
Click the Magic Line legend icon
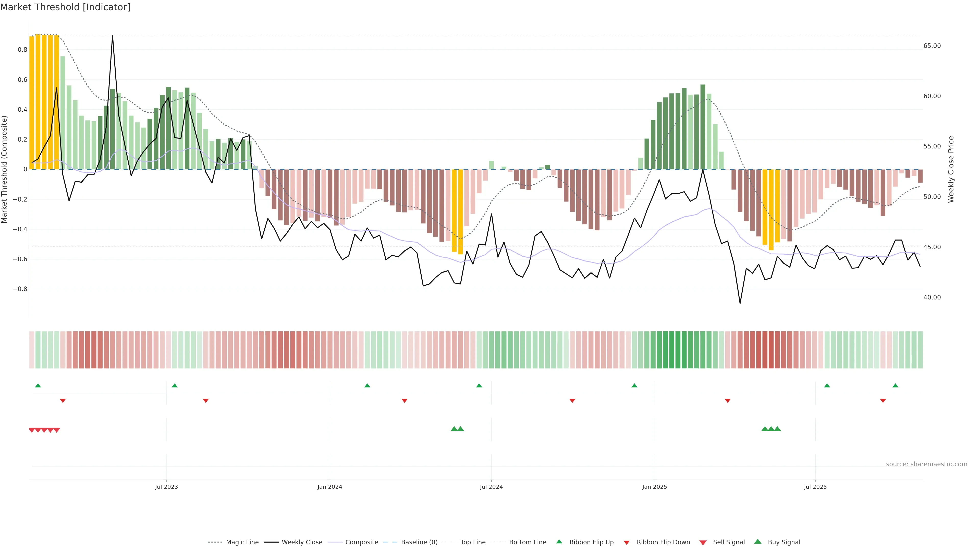[215, 542]
